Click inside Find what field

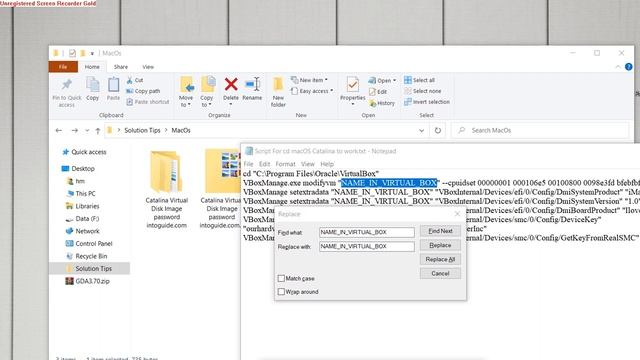pos(367,232)
